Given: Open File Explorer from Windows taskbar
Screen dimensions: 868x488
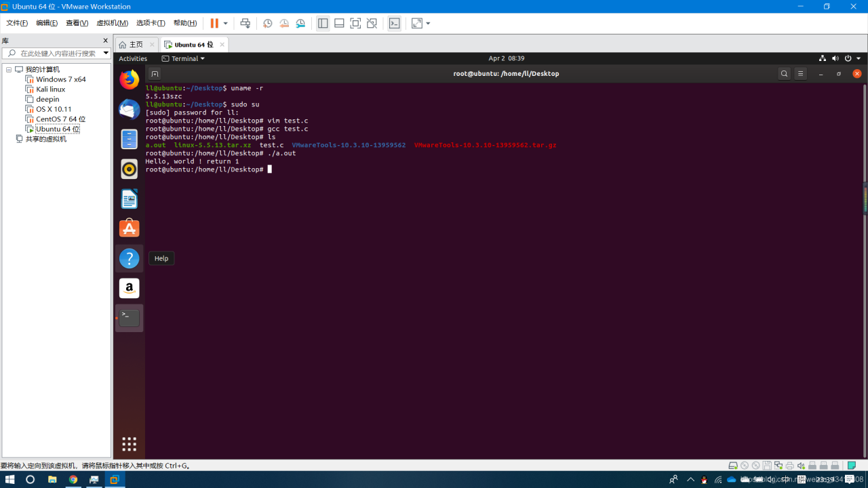Looking at the screenshot, I should coord(52,479).
